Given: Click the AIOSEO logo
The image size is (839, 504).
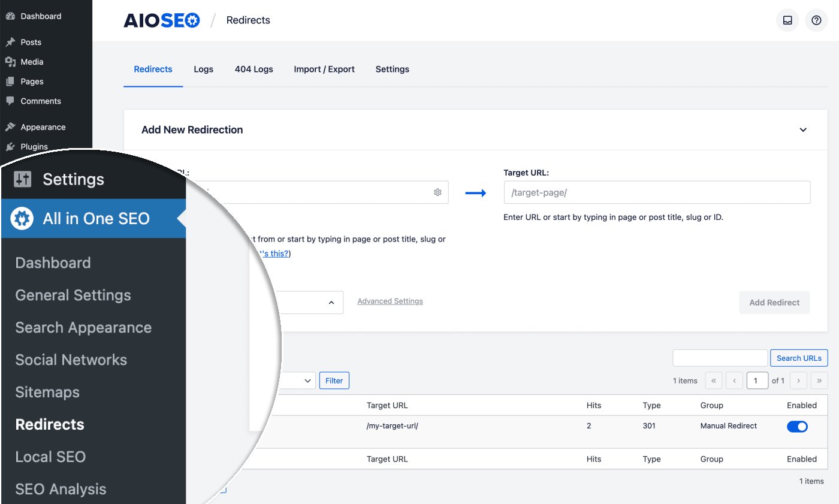Looking at the screenshot, I should point(161,20).
